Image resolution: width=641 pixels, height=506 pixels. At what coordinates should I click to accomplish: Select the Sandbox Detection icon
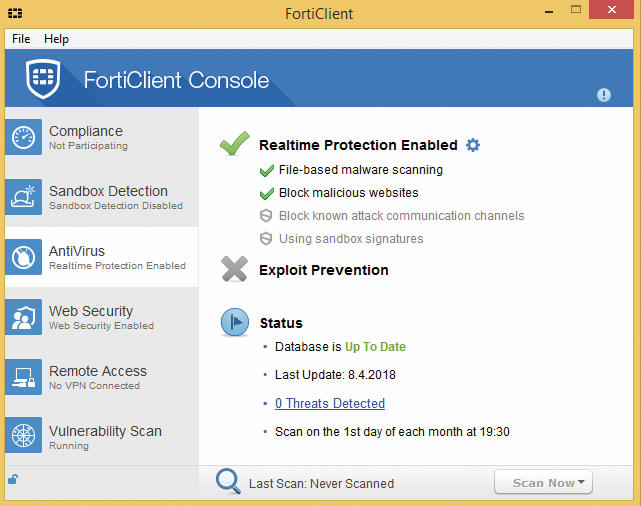(x=23, y=197)
